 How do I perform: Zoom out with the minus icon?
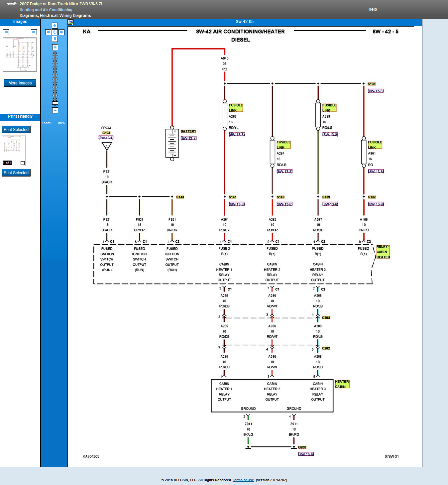pyautogui.click(x=55, y=110)
